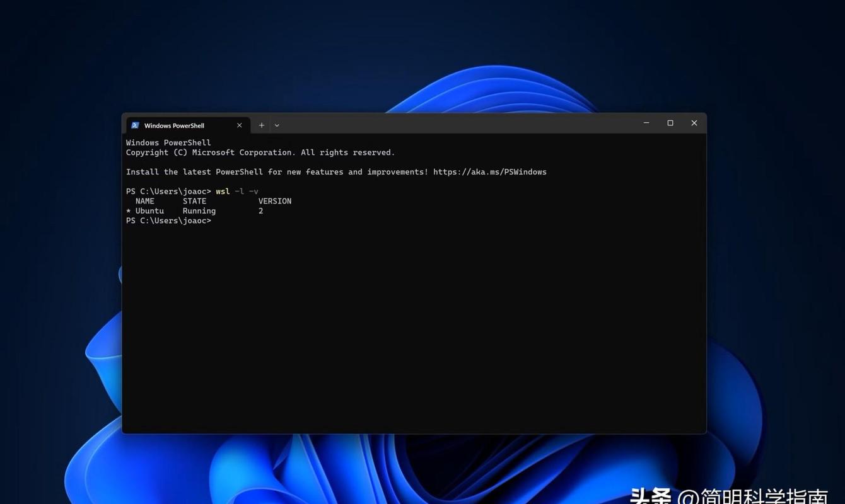Click the VERSION column header
845x504 pixels.
coord(275,200)
